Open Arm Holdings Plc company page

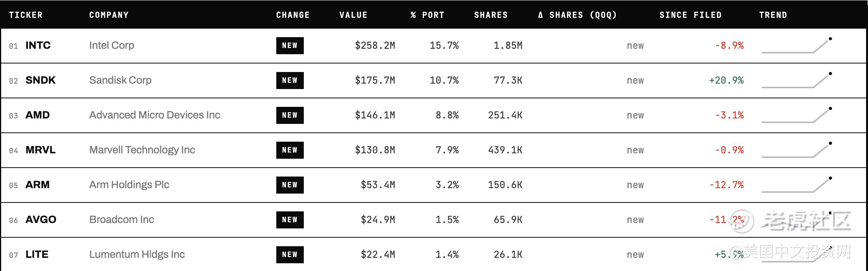[129, 185]
